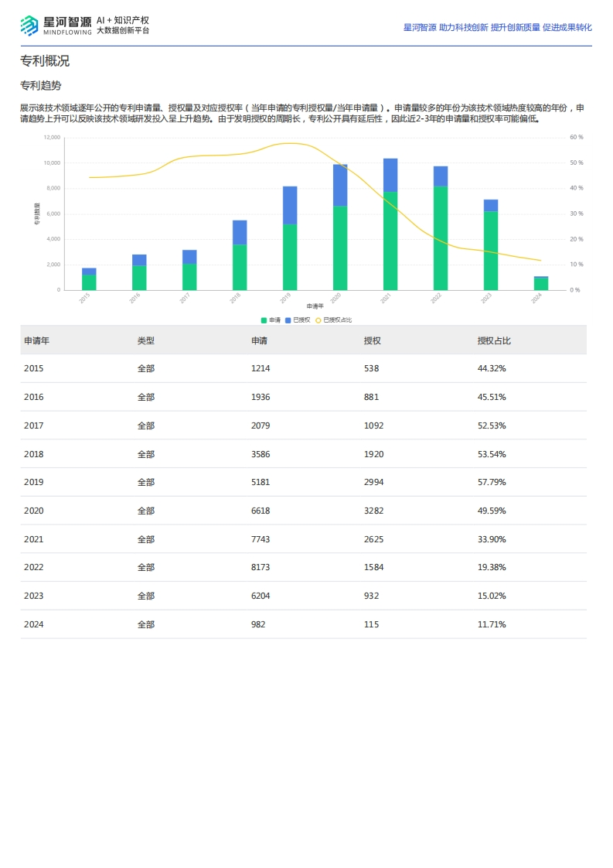Select the value 1920
613x868 pixels.
(374, 454)
